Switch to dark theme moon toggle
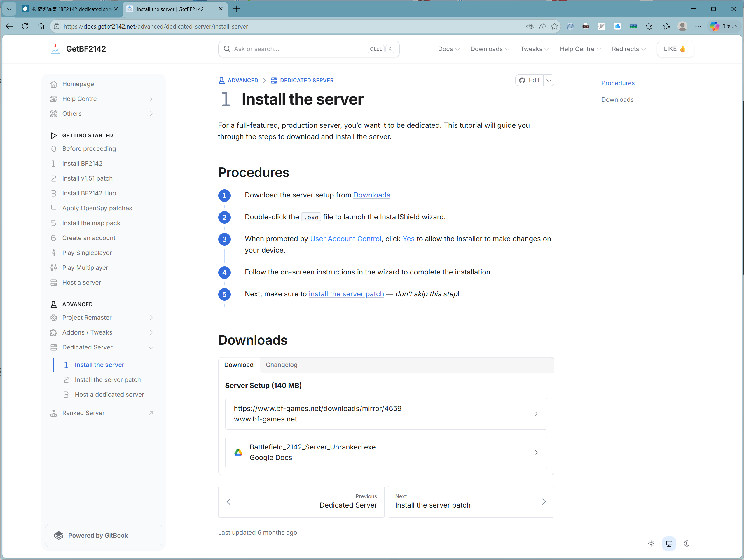Viewport: 744px width, 560px height. (687, 544)
